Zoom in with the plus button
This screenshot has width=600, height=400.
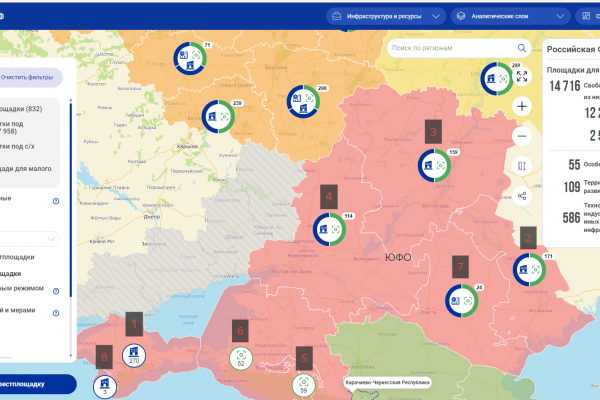522,106
